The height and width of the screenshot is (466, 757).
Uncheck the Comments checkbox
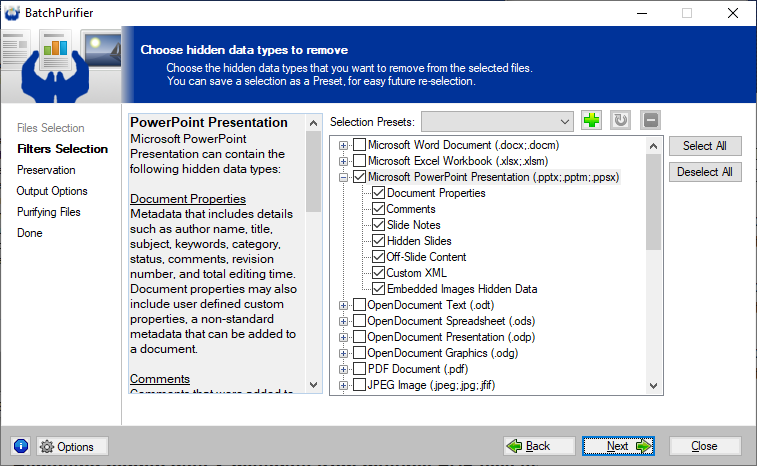(x=378, y=209)
